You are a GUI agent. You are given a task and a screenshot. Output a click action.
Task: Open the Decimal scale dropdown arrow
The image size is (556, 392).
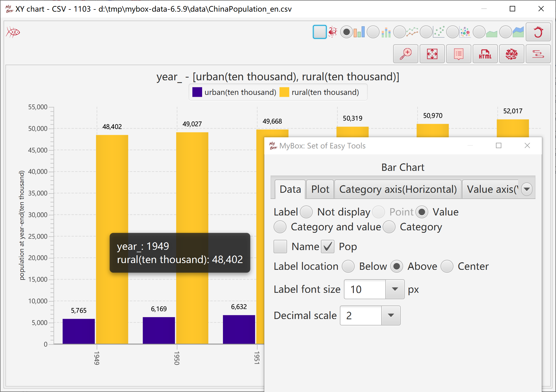point(391,315)
